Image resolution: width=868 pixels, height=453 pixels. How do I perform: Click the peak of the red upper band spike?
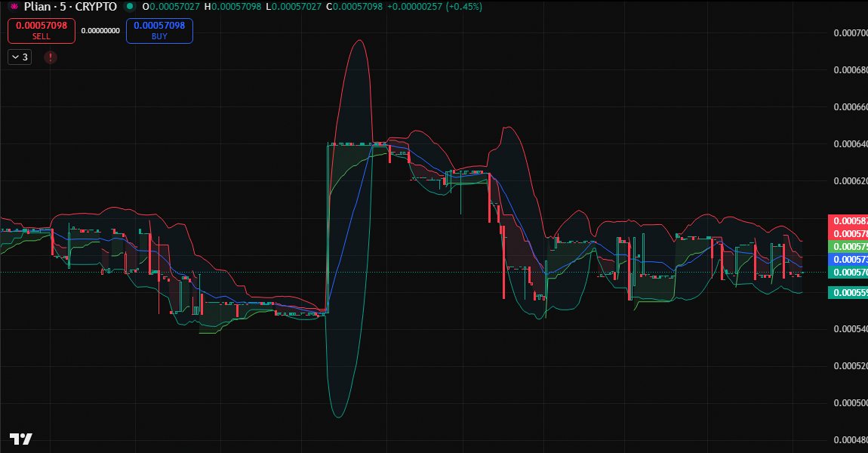(x=359, y=41)
